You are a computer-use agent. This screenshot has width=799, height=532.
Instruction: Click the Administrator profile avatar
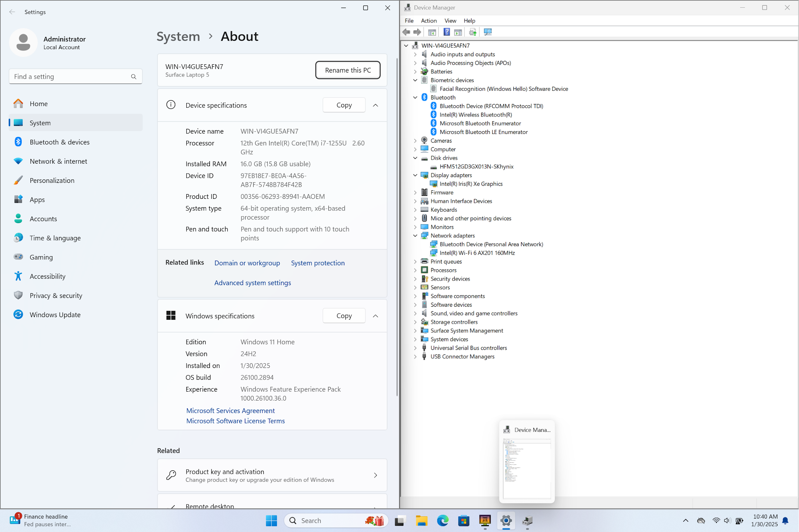click(x=23, y=42)
